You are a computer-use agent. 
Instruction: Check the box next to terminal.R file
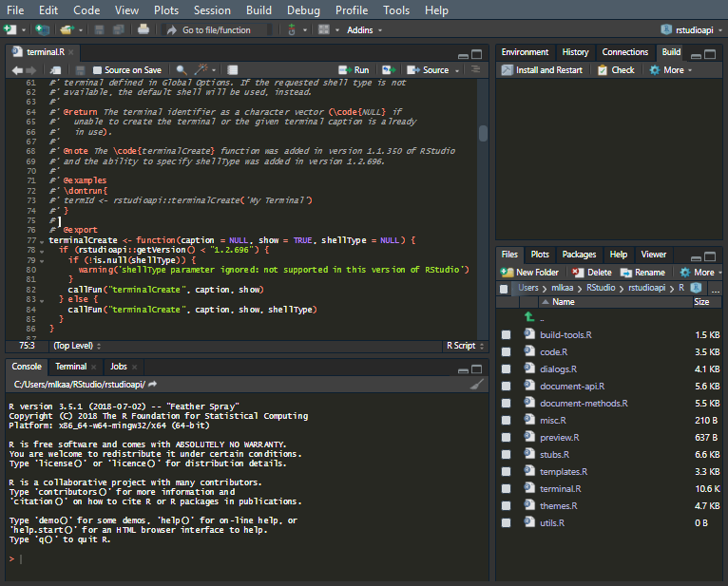click(506, 488)
